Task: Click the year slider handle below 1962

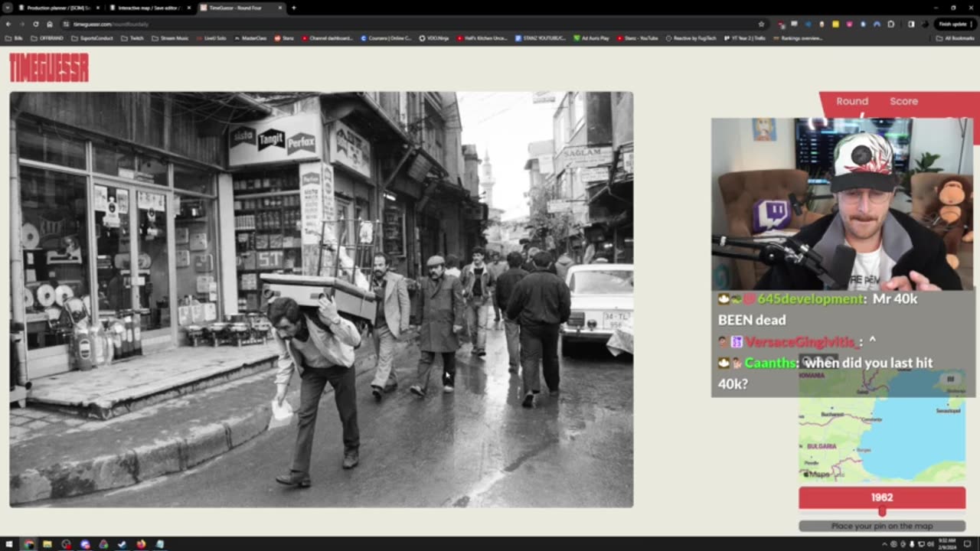Action: 882,511
